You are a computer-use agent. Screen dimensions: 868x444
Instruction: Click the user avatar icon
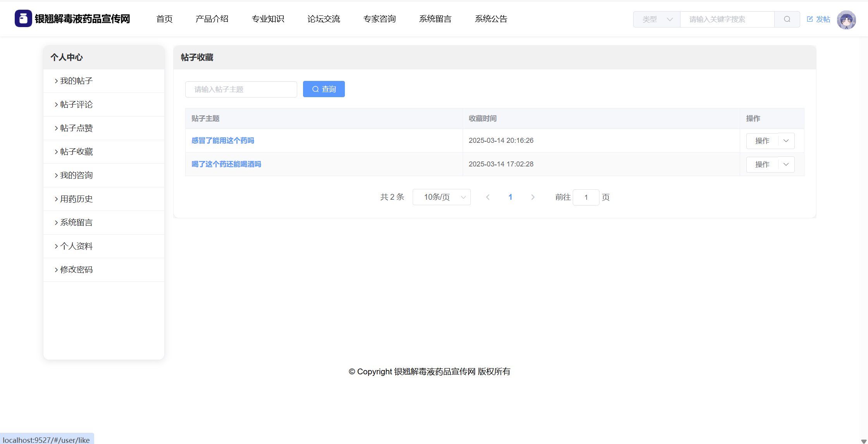tap(846, 20)
